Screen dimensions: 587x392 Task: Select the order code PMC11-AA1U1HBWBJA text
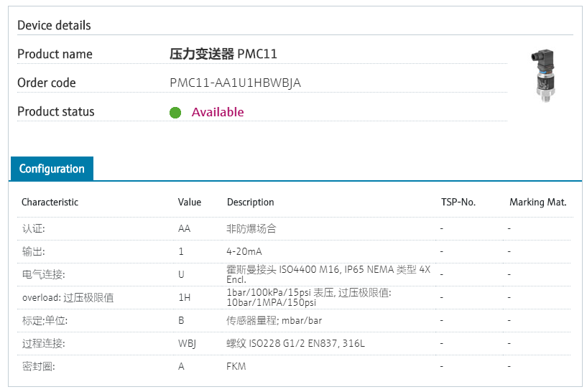coord(235,83)
